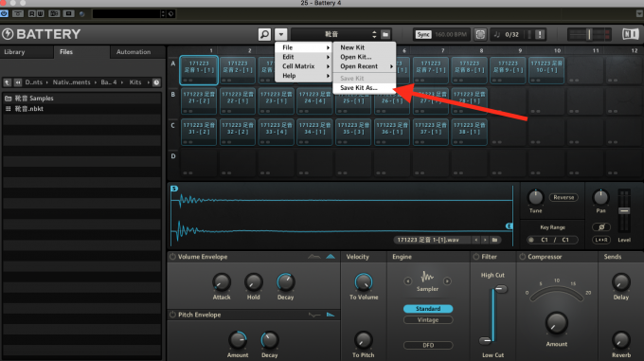The width and height of the screenshot is (644, 361).
Task: Open the sample folder icon beside filename
Action: tap(495, 240)
